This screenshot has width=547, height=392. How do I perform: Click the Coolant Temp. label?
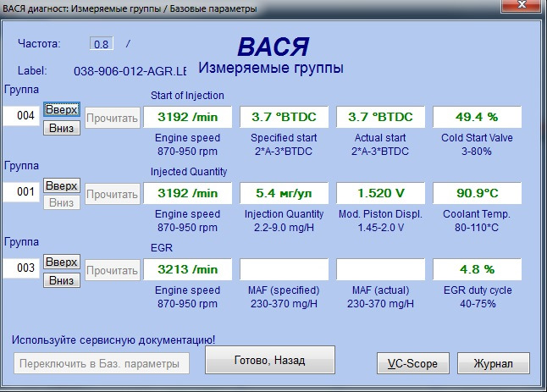[477, 214]
